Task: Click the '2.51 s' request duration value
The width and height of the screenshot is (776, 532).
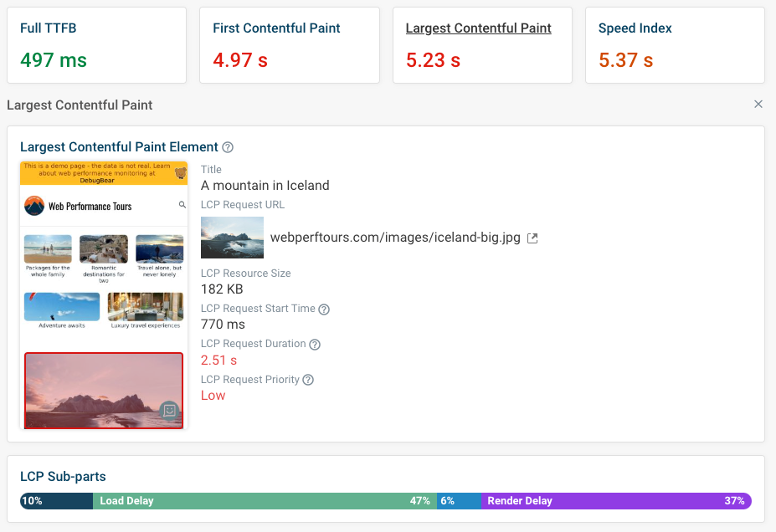Action: click(218, 361)
